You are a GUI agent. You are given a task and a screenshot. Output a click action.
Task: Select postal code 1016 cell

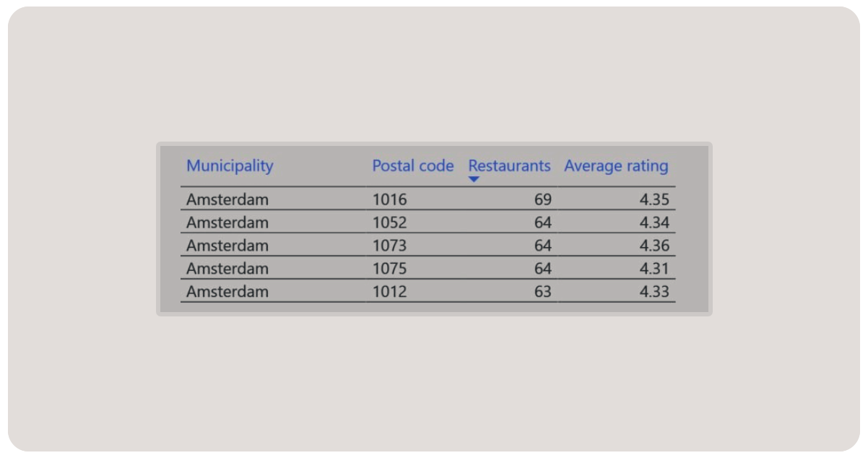[x=390, y=199]
